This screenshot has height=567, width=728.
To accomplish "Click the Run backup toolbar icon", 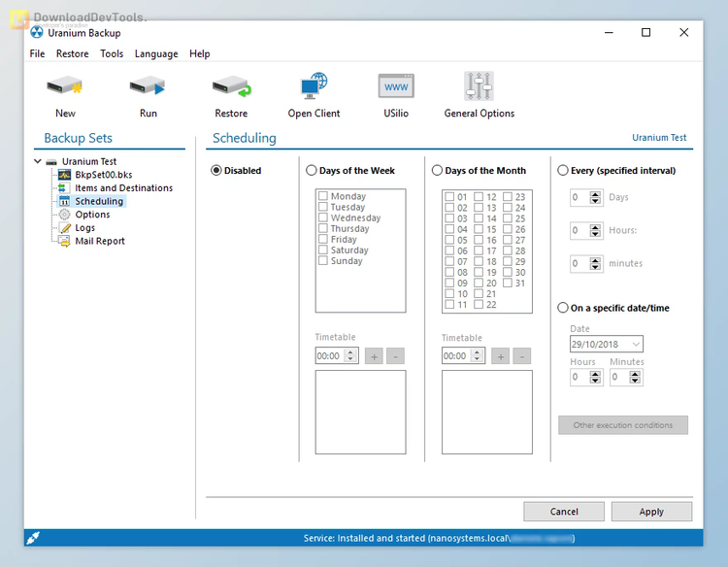I will 148,86.
